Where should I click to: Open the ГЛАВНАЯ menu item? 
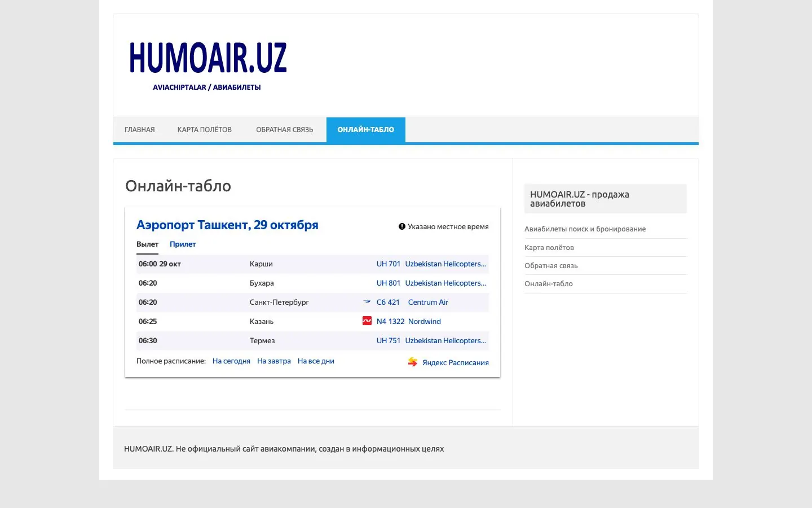click(x=140, y=130)
